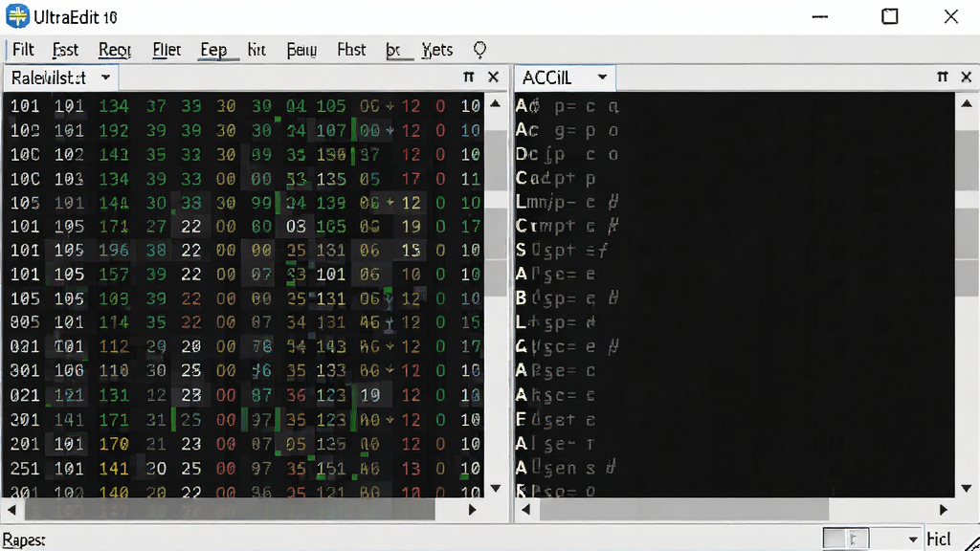Click the up arrow of the hex panel scrollbar
This screenshot has height=551, width=980.
pyautogui.click(x=496, y=103)
